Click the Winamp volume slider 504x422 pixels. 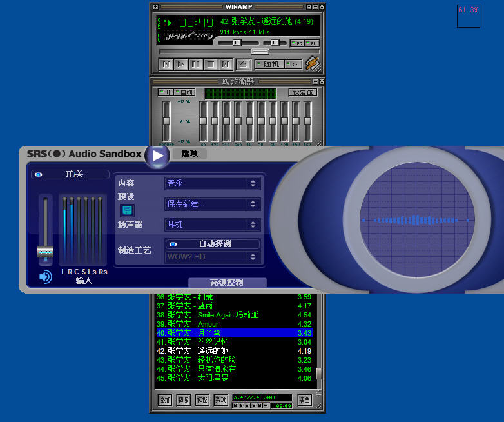(x=238, y=43)
